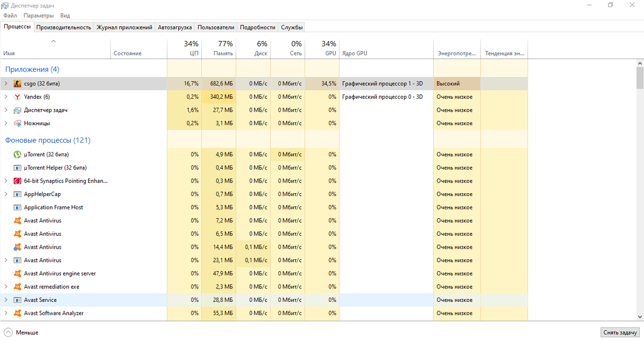Image resolution: width=644 pixels, height=342 pixels.
Task: Click Avast Antivirus icon with 7,2 МБ
Action: click(x=17, y=221)
